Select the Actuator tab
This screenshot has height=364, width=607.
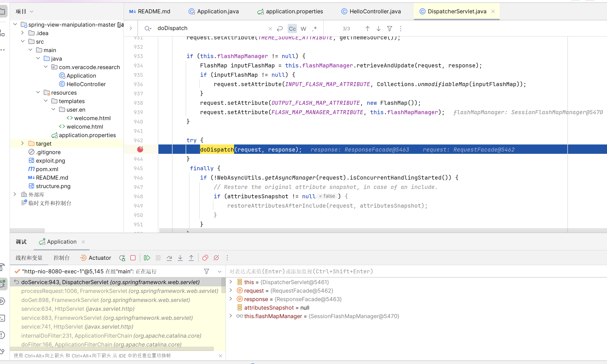coord(95,258)
